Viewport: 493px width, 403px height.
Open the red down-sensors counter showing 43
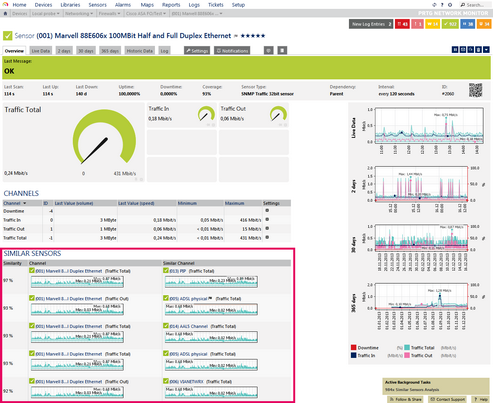coord(402,24)
